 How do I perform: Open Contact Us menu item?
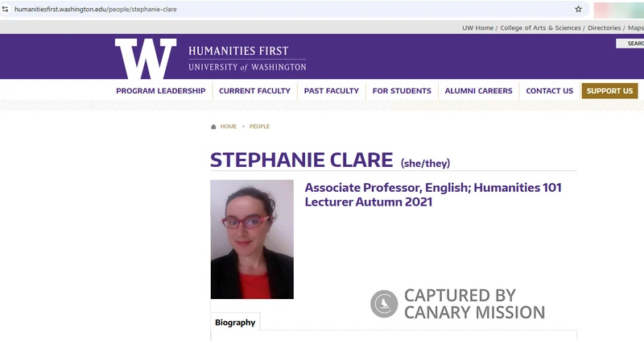point(550,91)
